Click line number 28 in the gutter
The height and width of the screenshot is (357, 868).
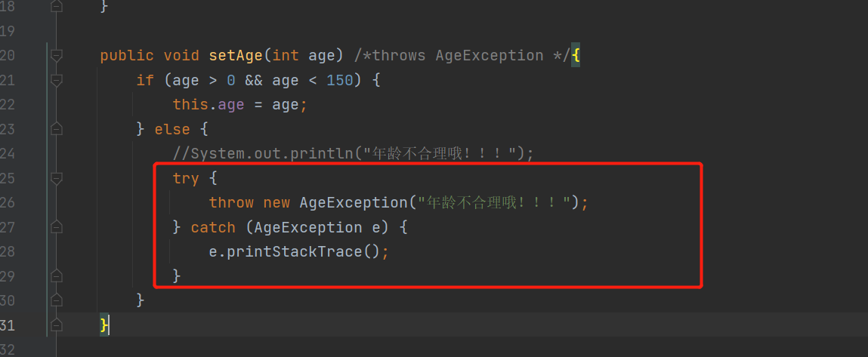(8, 251)
